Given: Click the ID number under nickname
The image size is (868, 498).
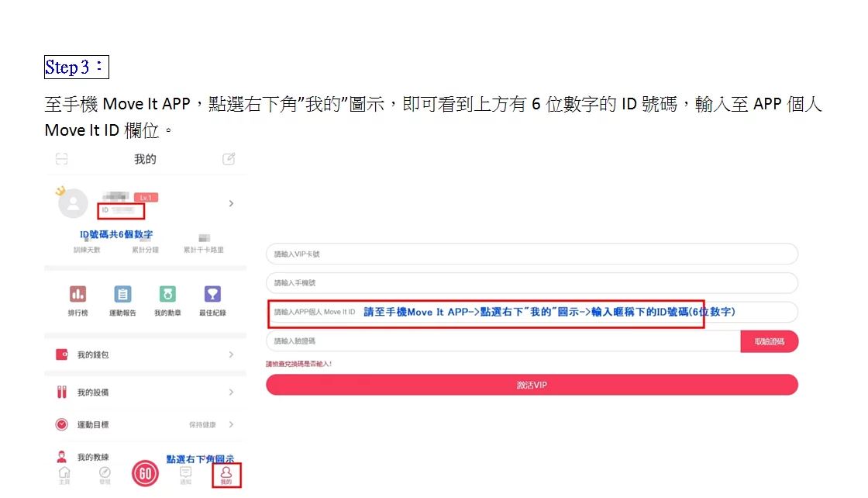Looking at the screenshot, I should (x=118, y=210).
